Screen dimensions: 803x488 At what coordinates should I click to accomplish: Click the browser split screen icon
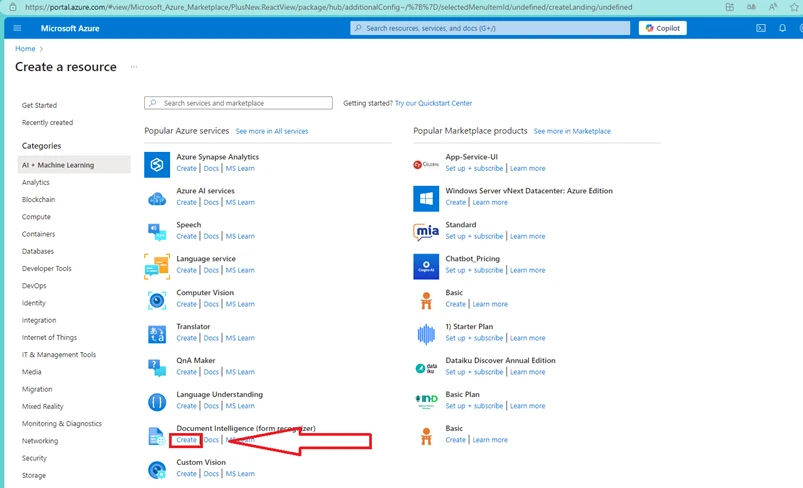point(730,7)
